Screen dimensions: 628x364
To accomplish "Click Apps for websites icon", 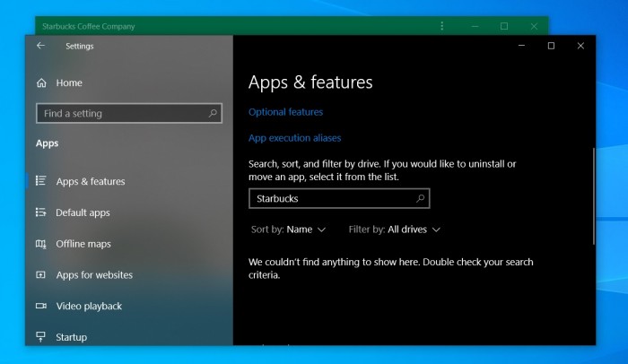I will click(x=41, y=274).
